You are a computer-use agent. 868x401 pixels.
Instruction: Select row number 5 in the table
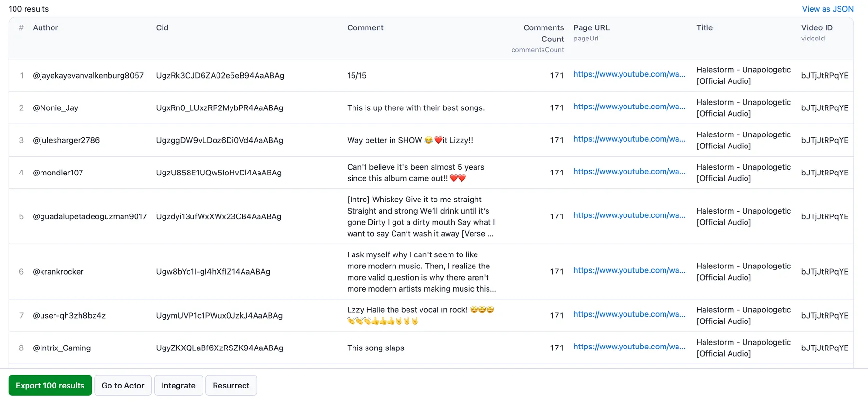point(21,216)
